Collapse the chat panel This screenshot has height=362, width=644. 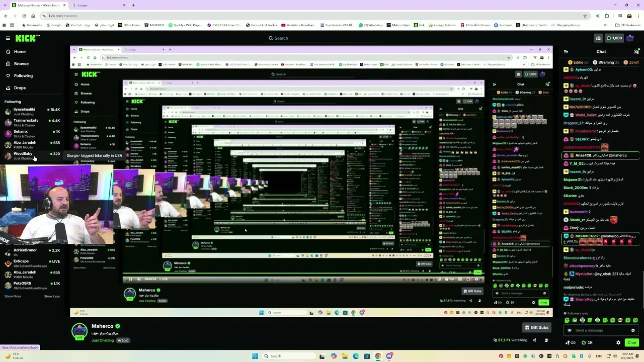[566, 52]
